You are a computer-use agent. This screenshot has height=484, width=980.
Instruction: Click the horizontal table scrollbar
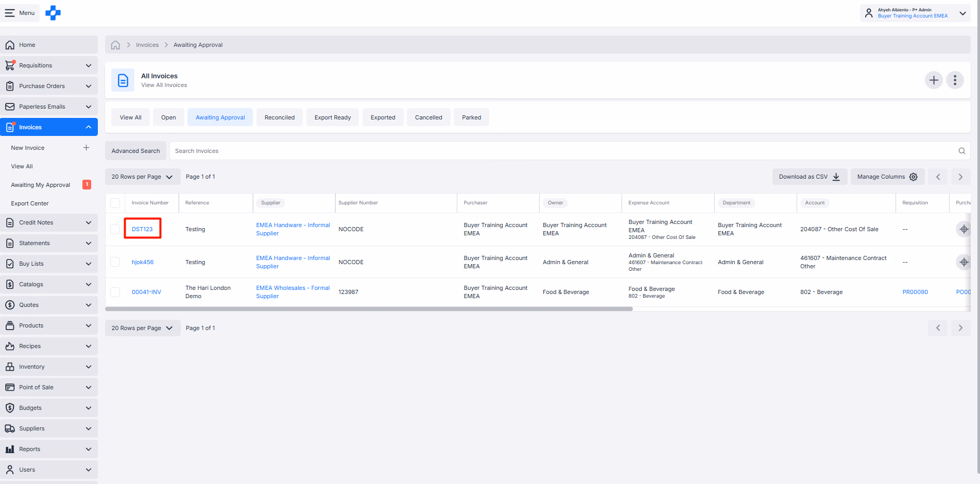click(x=369, y=309)
